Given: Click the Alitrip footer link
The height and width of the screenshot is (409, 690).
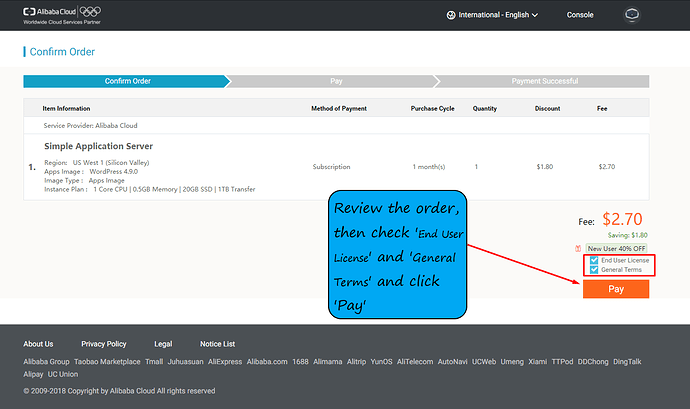Looking at the screenshot, I should click(356, 361).
